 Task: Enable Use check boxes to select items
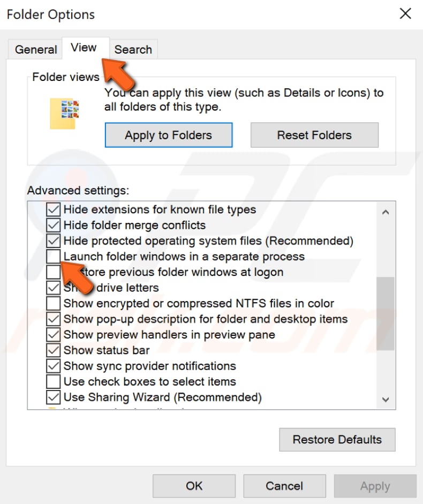click(52, 381)
